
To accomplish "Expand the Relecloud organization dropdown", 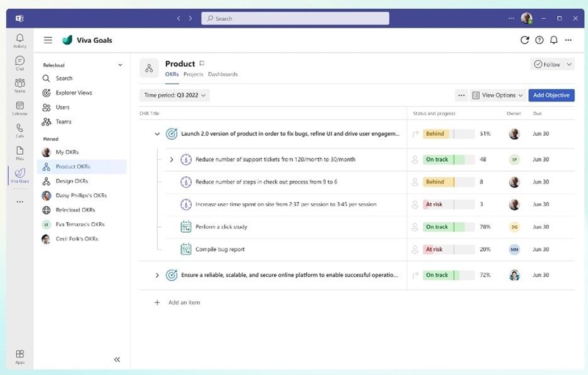I will click(x=120, y=65).
